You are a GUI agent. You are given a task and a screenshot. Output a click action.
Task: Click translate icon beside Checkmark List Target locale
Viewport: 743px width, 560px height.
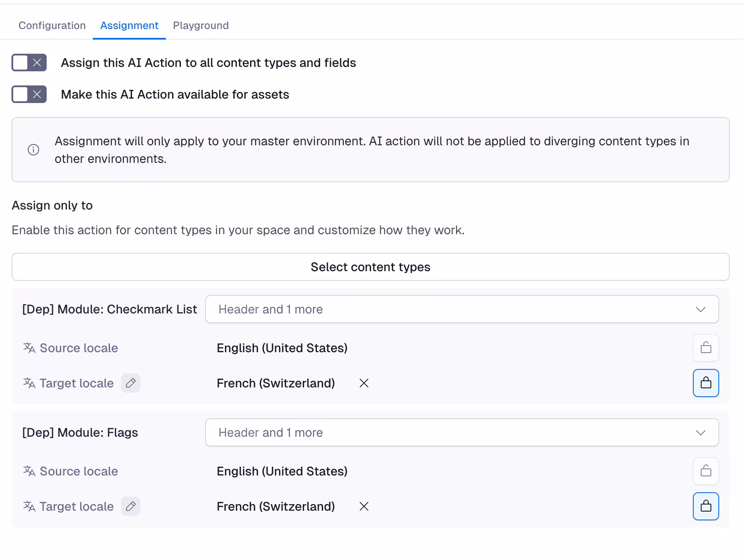29,383
